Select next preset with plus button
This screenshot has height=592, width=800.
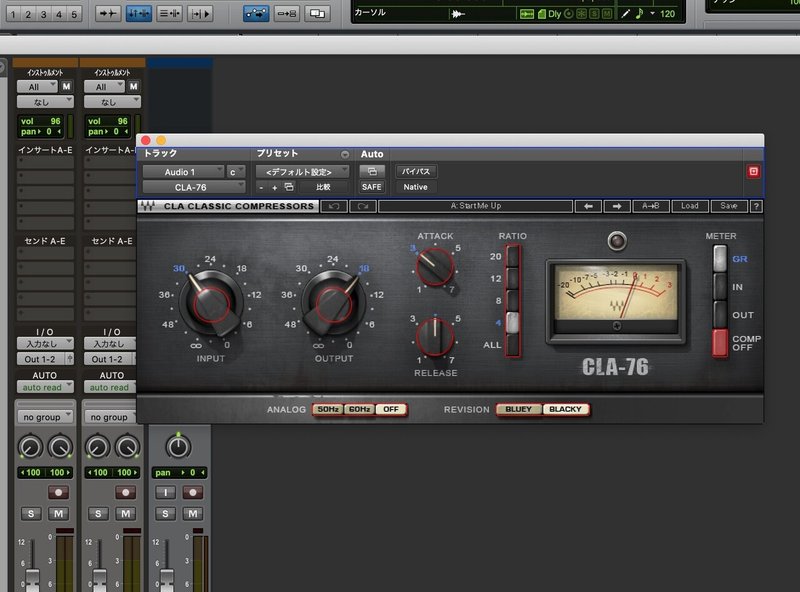(x=274, y=188)
